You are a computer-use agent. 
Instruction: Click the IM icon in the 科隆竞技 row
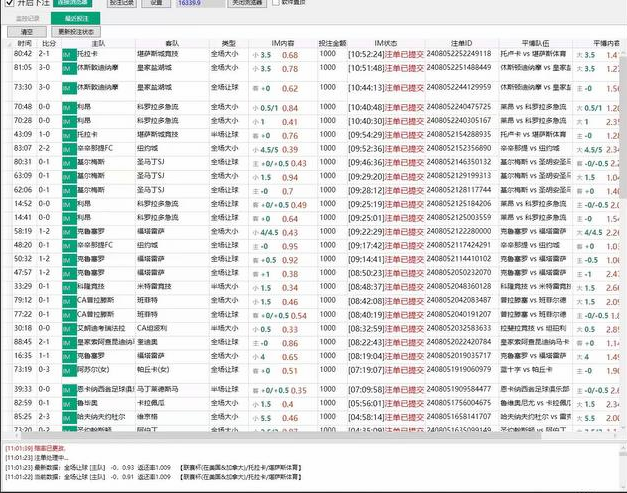click(x=69, y=284)
